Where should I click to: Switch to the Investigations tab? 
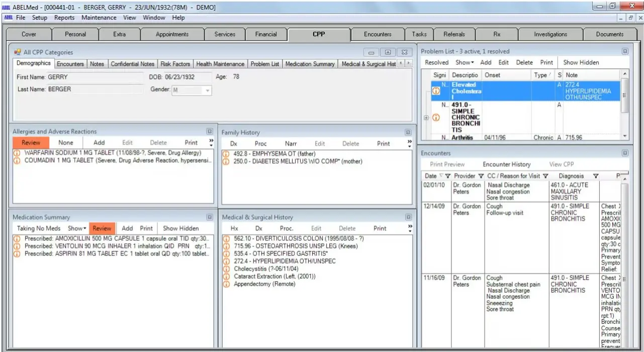(550, 34)
